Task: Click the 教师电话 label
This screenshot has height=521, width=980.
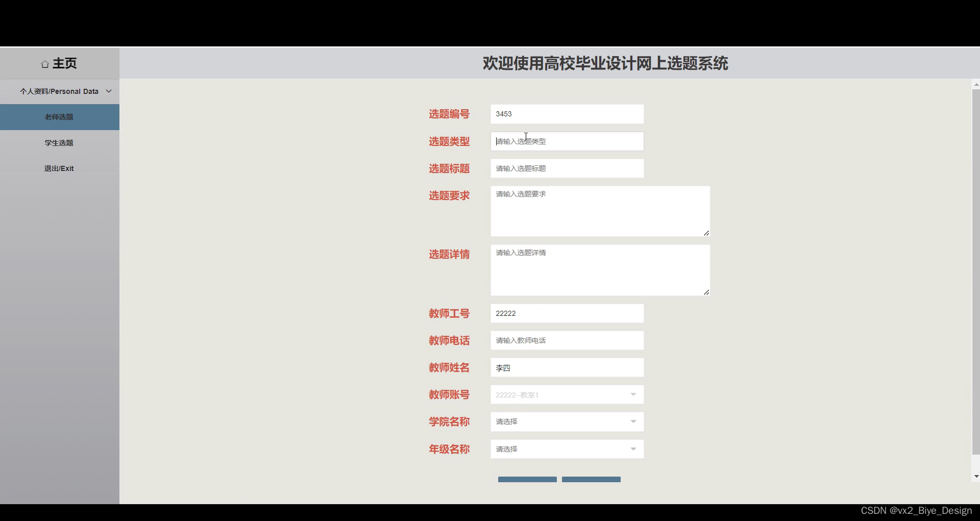Action: (449, 340)
